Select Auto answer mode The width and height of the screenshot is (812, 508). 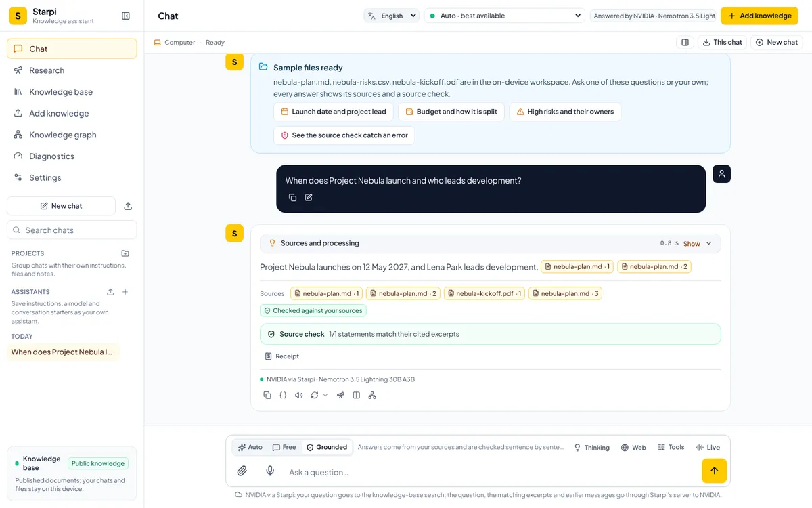[x=250, y=447]
